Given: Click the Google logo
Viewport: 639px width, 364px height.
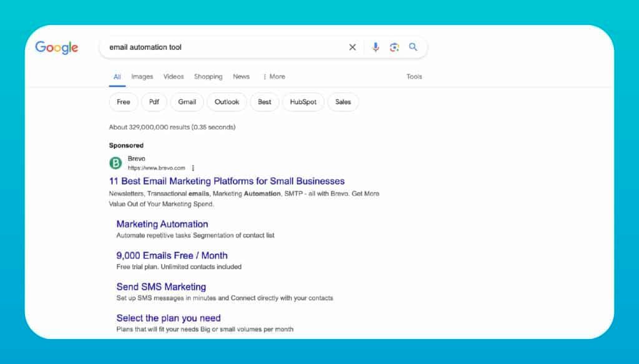Looking at the screenshot, I should tap(57, 47).
